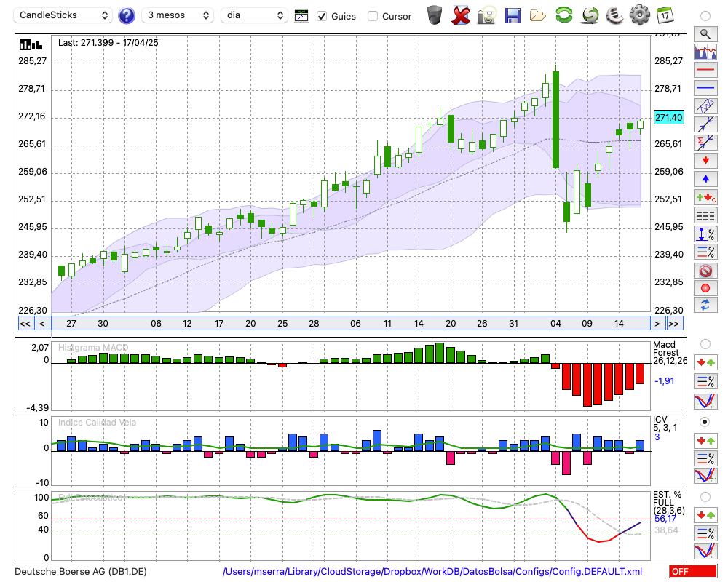Click the small chart monitor icon beside Guies

(x=301, y=16)
